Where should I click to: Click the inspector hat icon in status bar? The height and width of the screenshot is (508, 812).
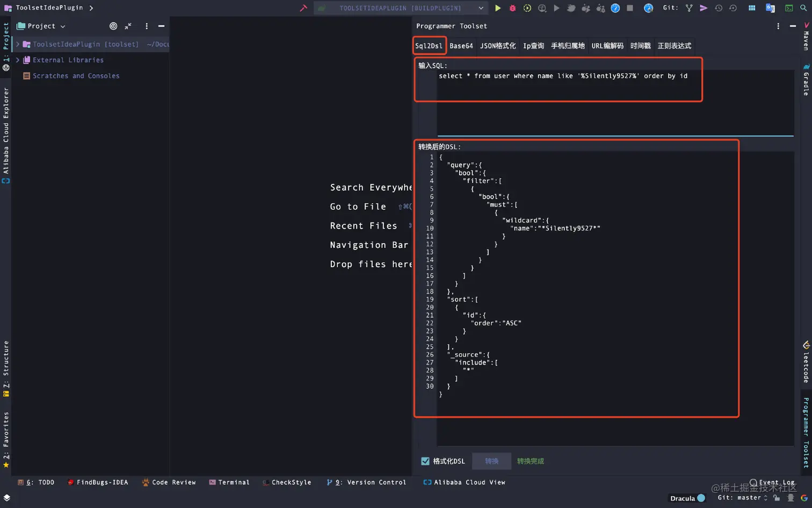[791, 498]
